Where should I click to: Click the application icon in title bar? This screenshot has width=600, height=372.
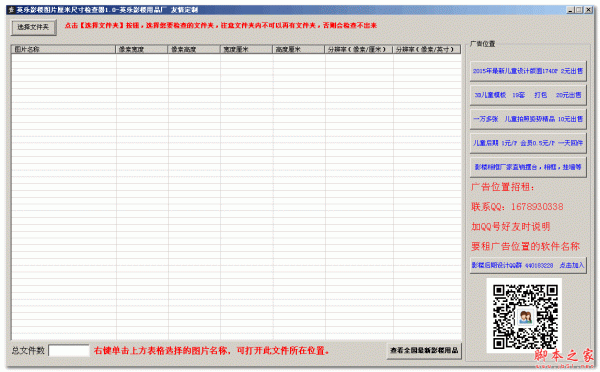pyautogui.click(x=11, y=10)
